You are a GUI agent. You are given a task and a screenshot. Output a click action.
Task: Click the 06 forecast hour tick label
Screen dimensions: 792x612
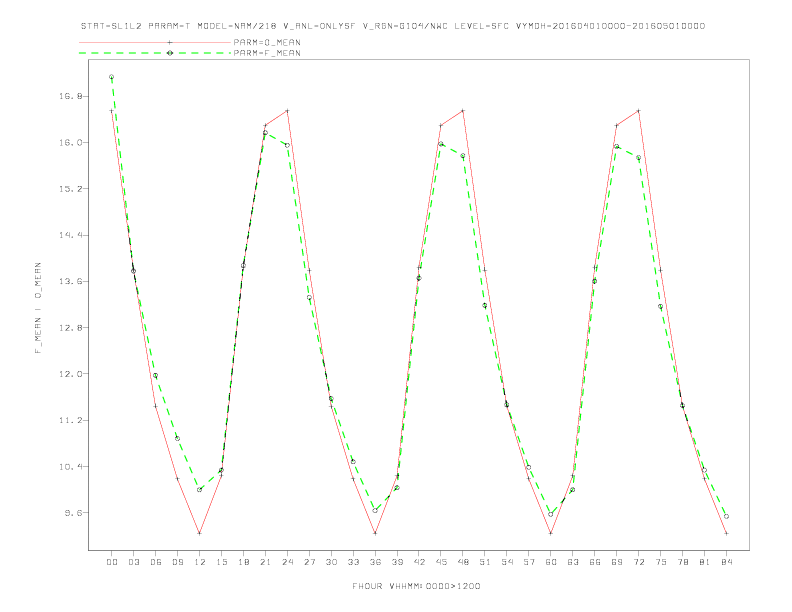[x=156, y=562]
